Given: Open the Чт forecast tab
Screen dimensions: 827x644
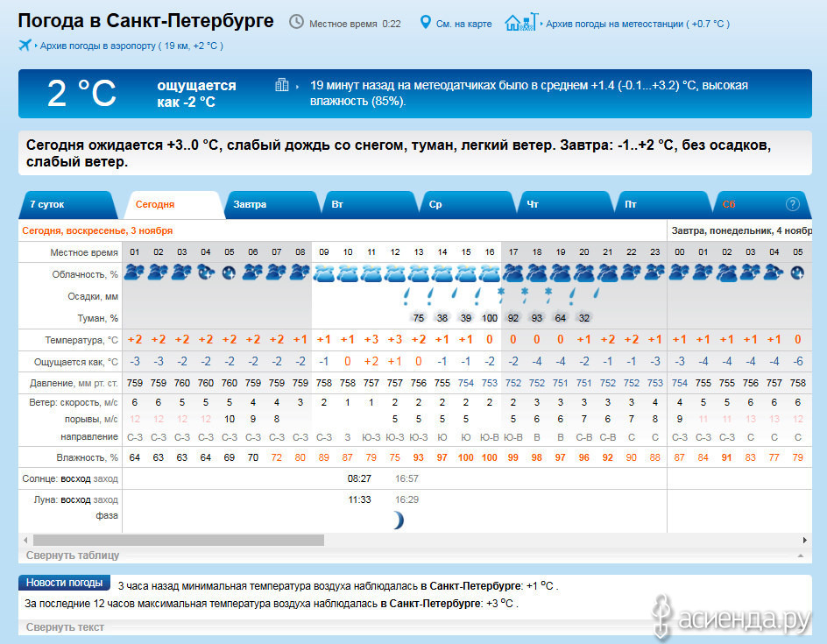Looking at the screenshot, I should coord(567,205).
